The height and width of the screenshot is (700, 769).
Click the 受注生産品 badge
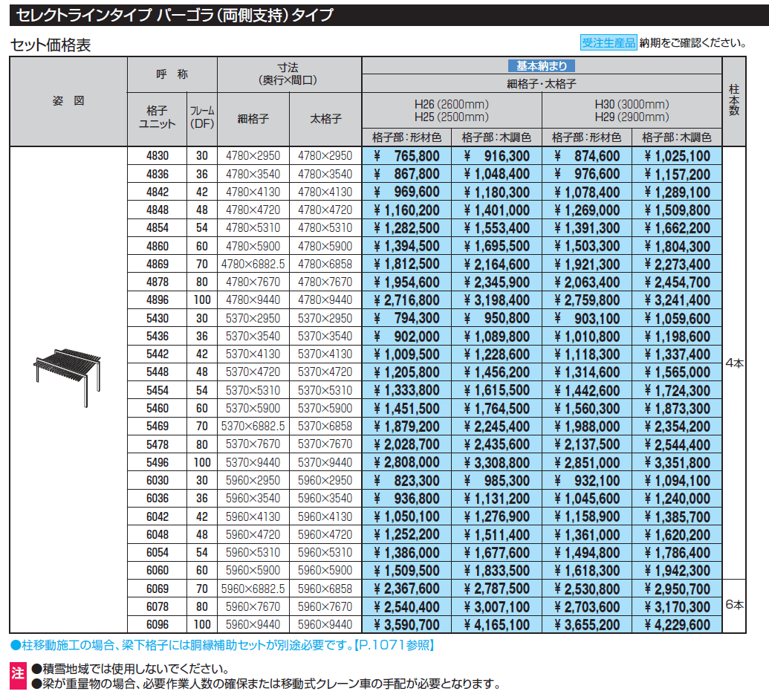(608, 43)
